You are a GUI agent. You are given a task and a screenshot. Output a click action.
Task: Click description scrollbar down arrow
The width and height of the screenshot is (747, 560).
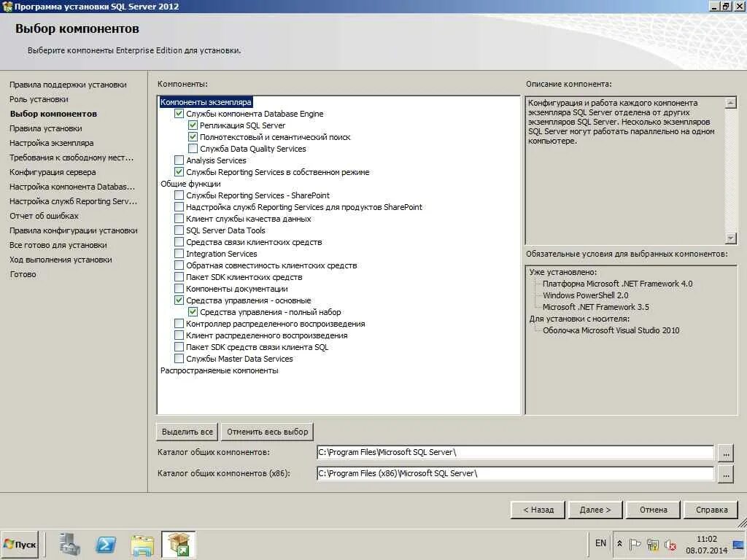[x=730, y=238]
